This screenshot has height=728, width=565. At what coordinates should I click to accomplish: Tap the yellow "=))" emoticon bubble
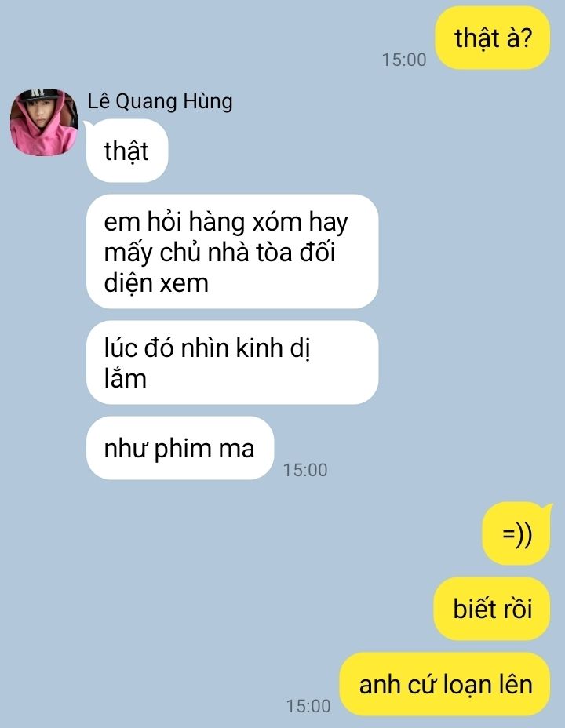point(516,534)
